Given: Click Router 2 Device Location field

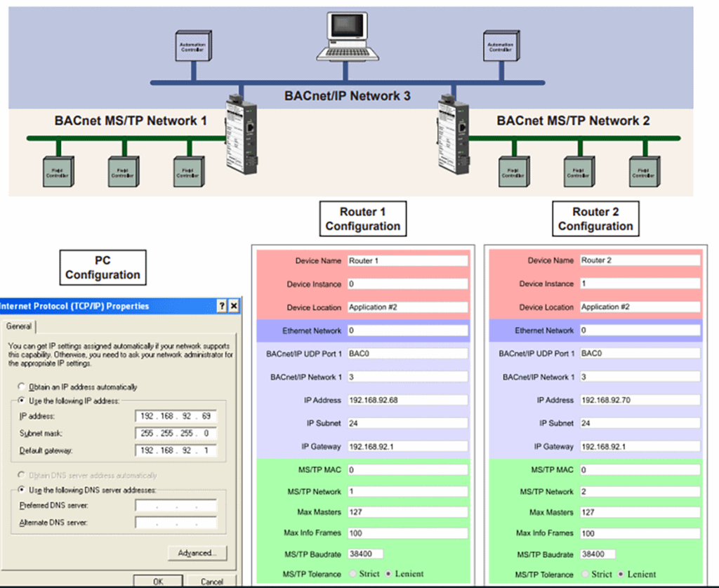Looking at the screenshot, I should pos(640,307).
